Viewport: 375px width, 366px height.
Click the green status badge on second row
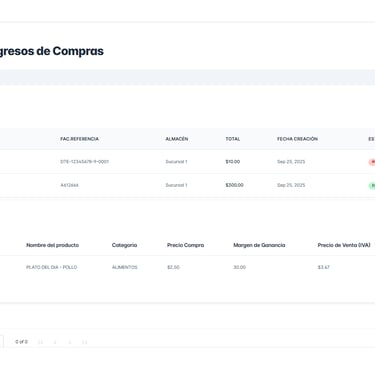tap(372, 185)
